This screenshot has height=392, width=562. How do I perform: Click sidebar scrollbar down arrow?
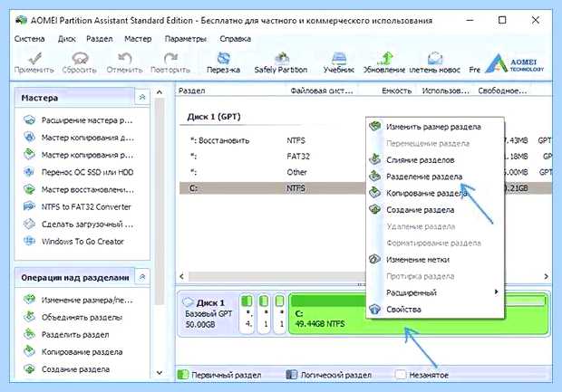[160, 373]
